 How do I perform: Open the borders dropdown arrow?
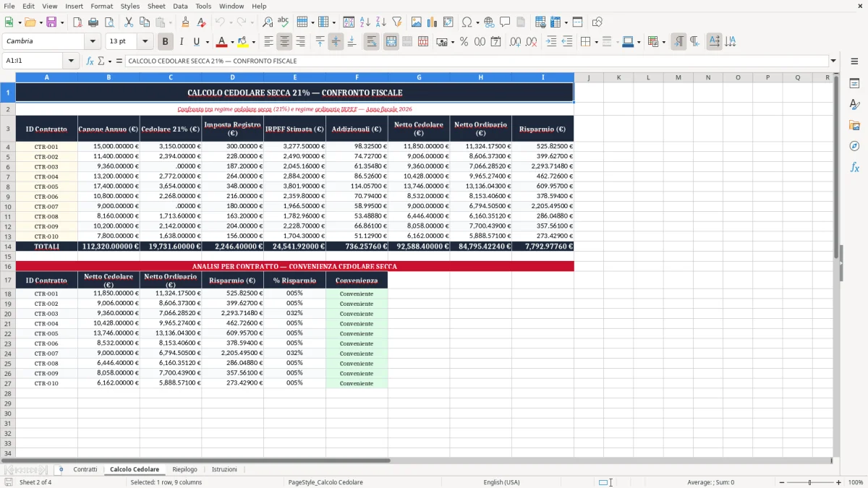tap(597, 42)
